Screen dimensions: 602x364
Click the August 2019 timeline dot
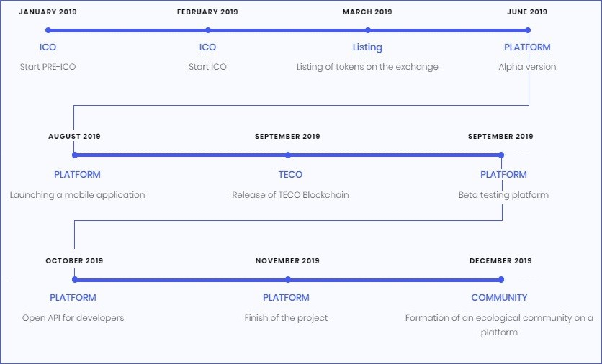[x=75, y=155]
